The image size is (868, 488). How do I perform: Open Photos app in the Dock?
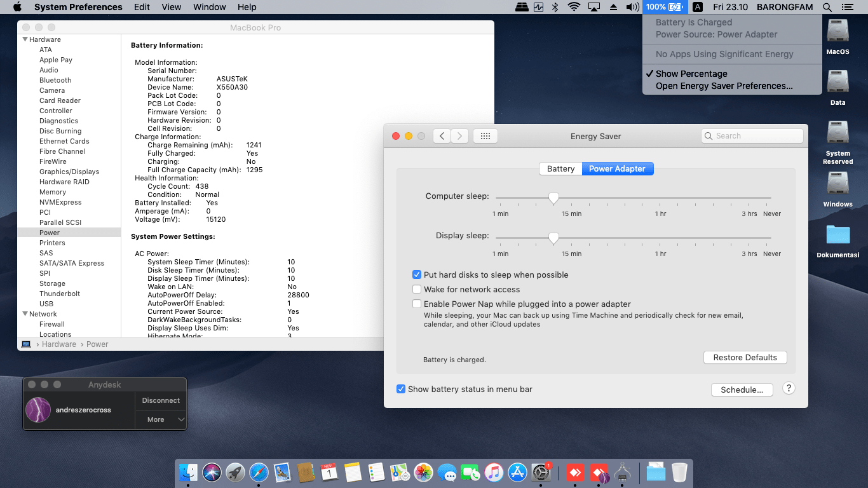(423, 472)
